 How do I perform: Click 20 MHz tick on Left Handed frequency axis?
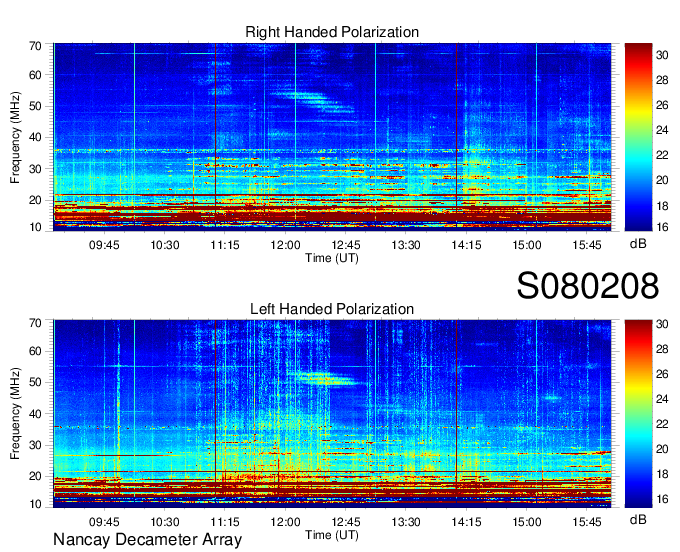coord(35,476)
